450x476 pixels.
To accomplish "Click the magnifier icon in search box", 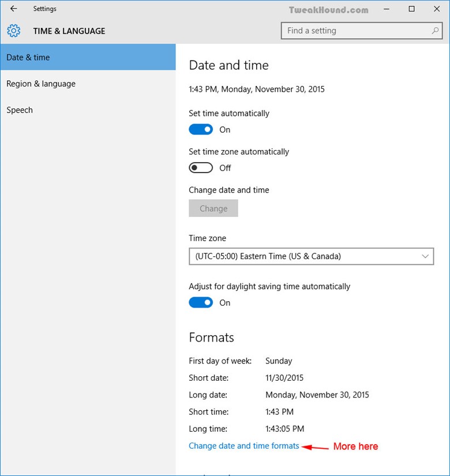I will tap(435, 31).
